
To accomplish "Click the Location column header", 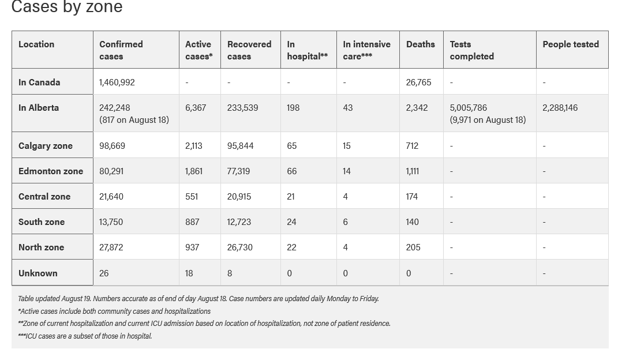I will [53, 50].
